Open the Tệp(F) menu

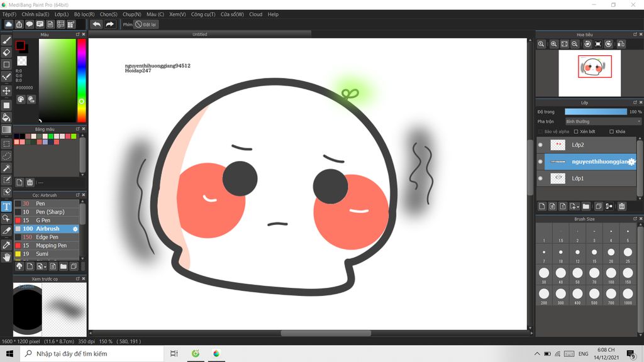[9, 14]
